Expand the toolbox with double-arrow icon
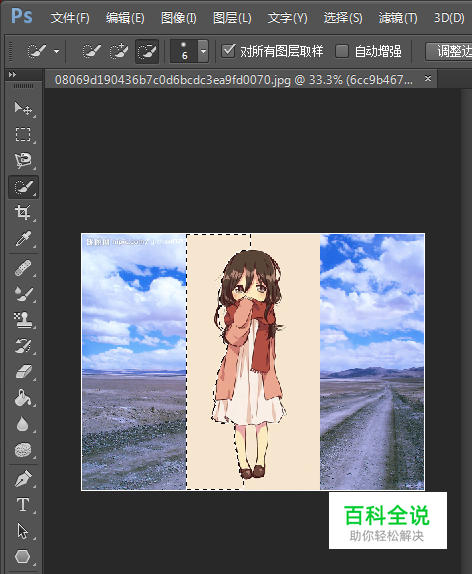Viewport: 472px width, 574px height. coord(12,74)
